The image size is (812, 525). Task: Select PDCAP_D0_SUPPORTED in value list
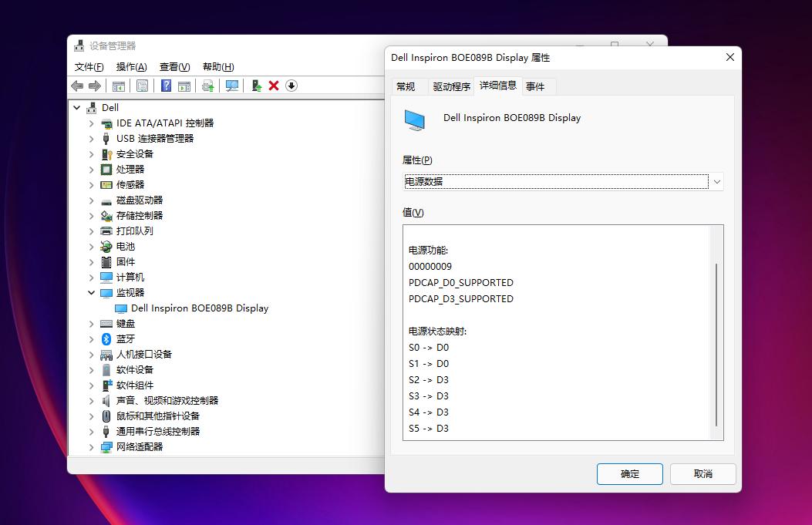(x=461, y=283)
